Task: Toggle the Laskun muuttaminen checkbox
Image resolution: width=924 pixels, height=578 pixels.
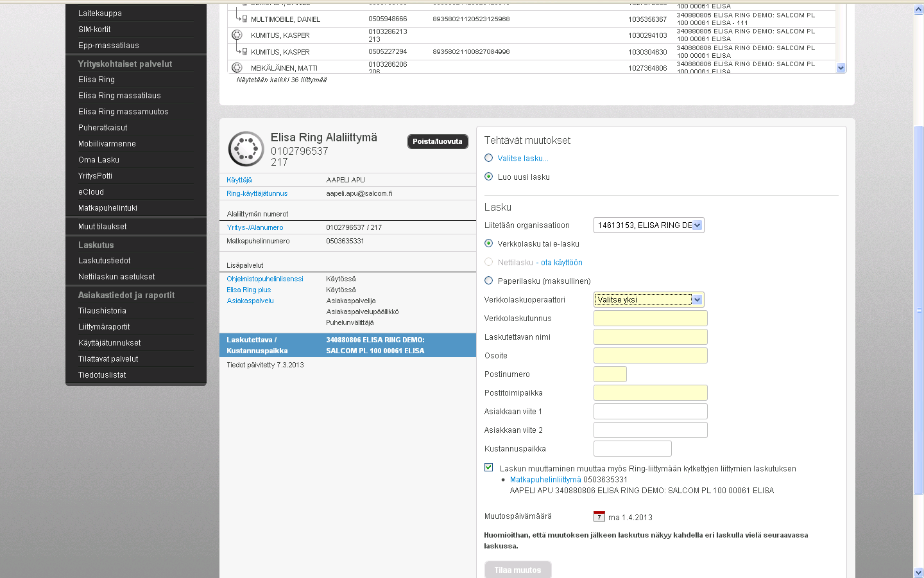Action: tap(489, 468)
